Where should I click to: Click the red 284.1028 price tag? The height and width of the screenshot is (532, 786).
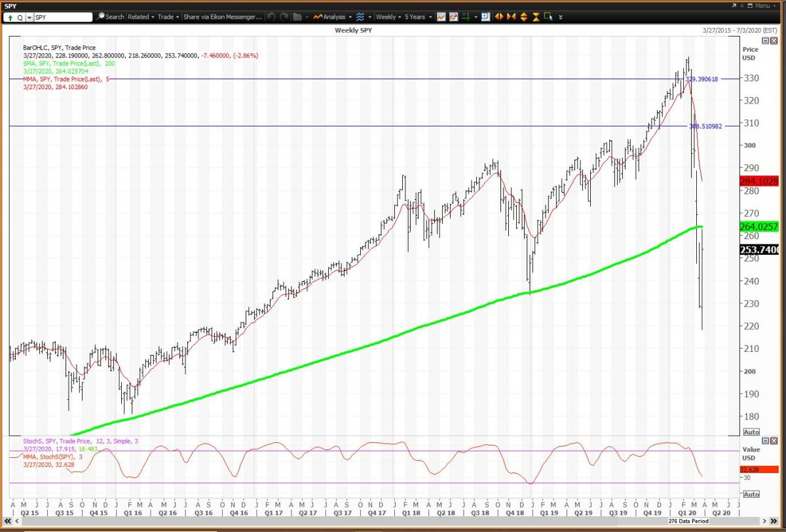tap(758, 181)
